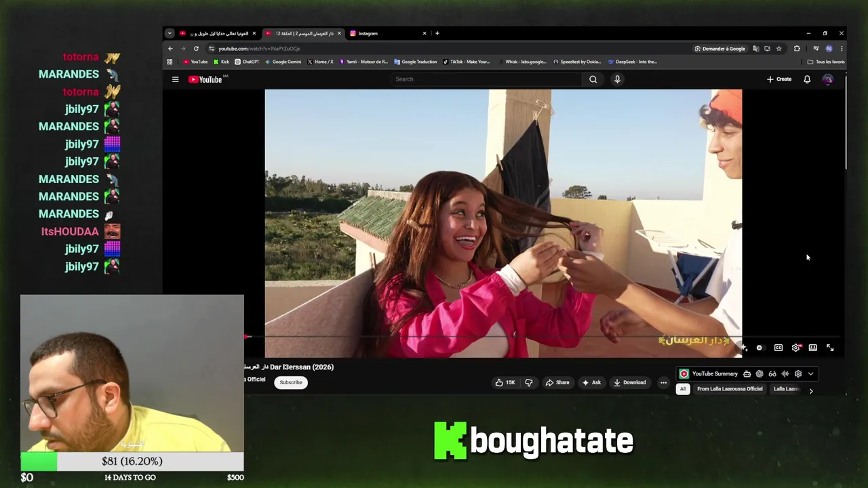This screenshot has width=868, height=488.
Task: Toggle the autoplay switch in player
Action: tap(759, 348)
